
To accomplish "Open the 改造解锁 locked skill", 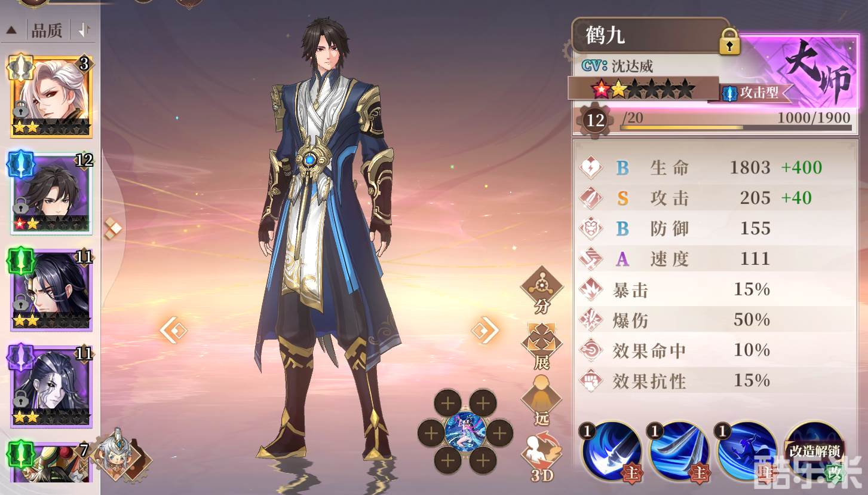I will (x=815, y=451).
